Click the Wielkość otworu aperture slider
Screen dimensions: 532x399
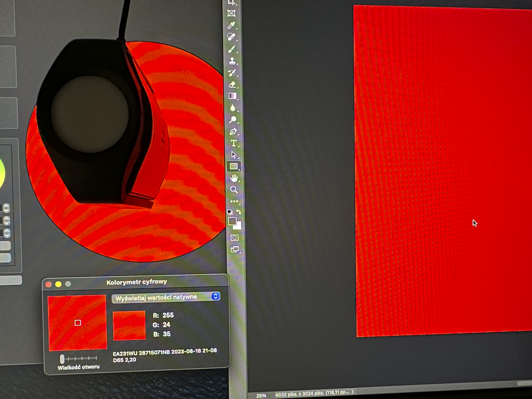62,359
